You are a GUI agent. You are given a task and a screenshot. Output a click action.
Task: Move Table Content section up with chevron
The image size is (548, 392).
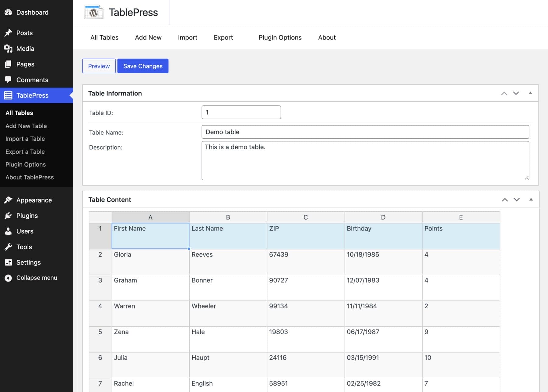(x=505, y=199)
